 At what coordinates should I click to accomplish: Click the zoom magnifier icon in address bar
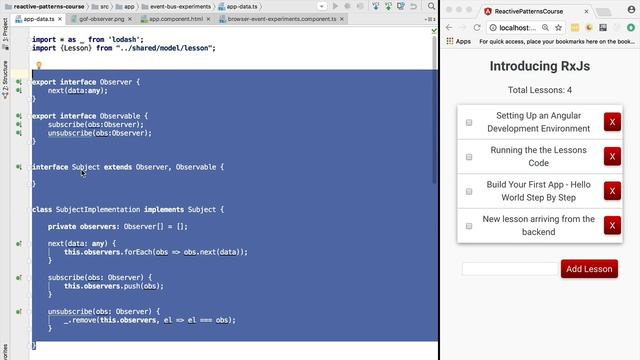545,27
